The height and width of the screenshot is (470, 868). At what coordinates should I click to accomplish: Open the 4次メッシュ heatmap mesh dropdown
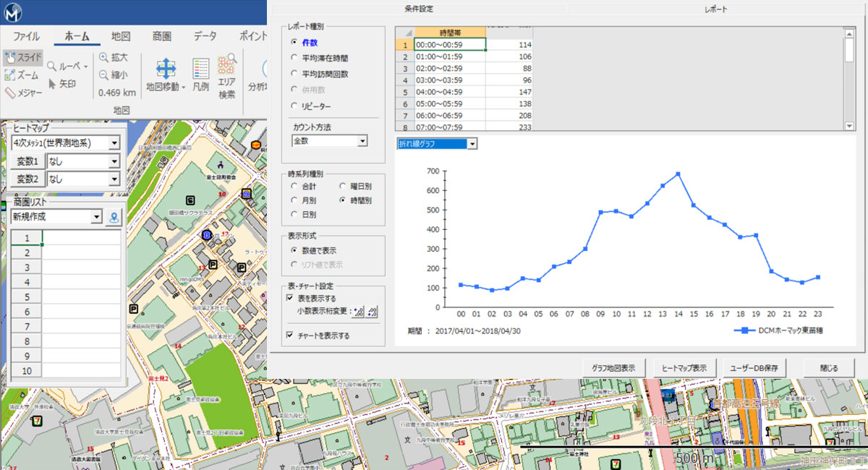click(x=114, y=143)
